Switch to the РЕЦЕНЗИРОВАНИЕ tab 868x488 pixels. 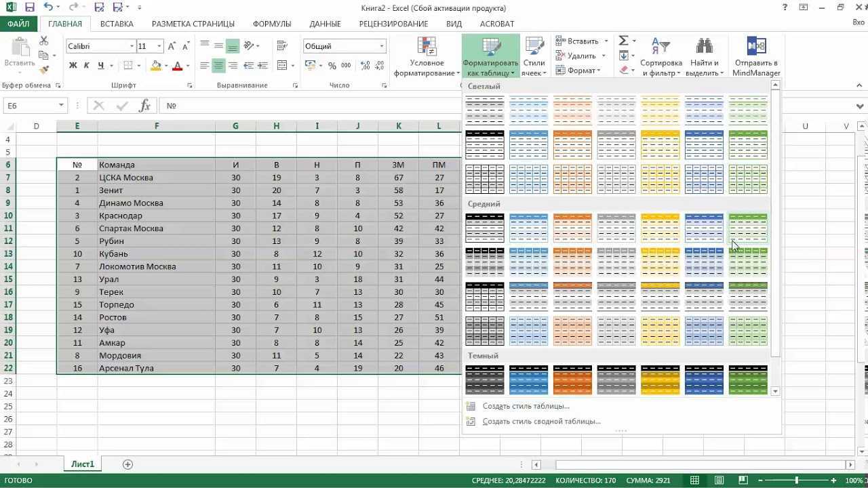[393, 24]
